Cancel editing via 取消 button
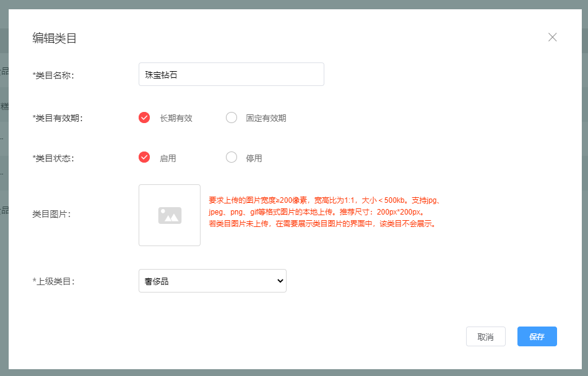The image size is (588, 376). pyautogui.click(x=485, y=336)
